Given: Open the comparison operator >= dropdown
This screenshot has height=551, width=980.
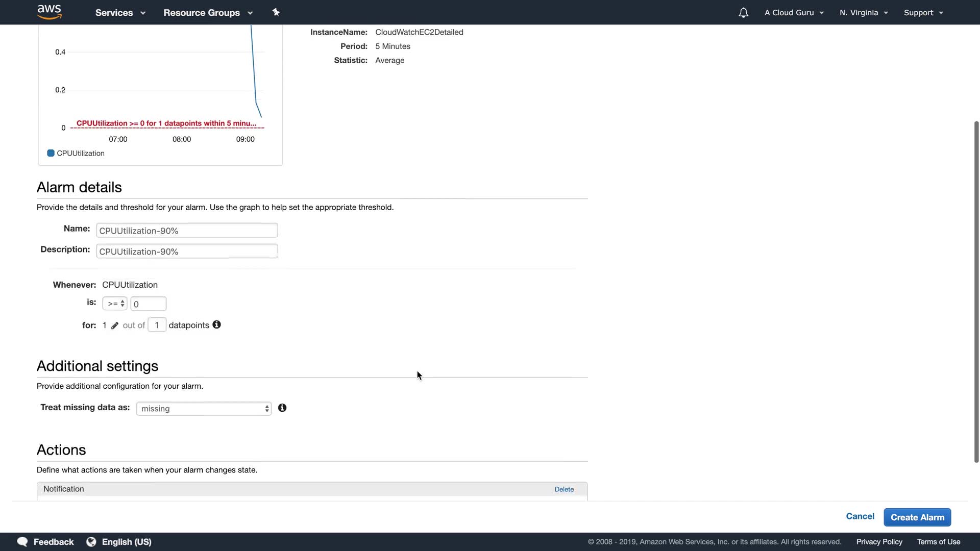Looking at the screenshot, I should click(115, 304).
